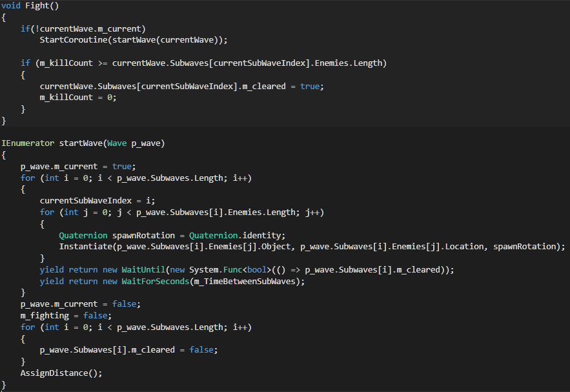Click the 'true' value assigned to m_cleared
570x392 pixels.
[x=310, y=86]
